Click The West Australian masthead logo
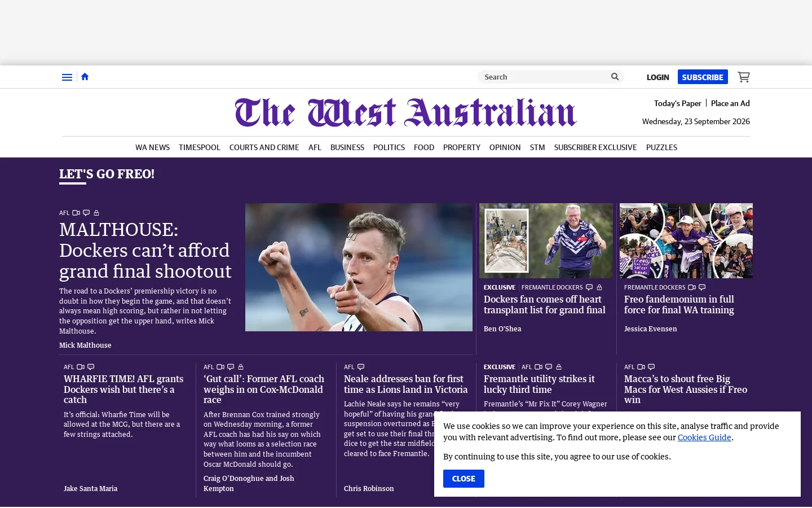 [406, 112]
